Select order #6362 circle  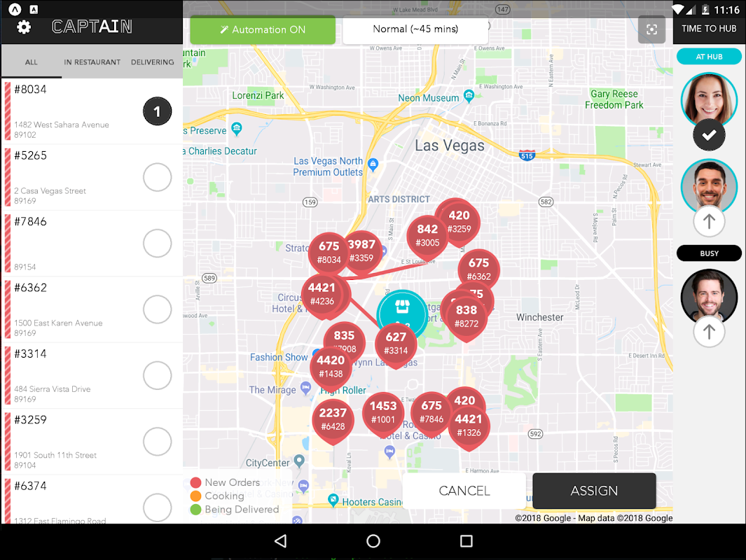pos(157,309)
